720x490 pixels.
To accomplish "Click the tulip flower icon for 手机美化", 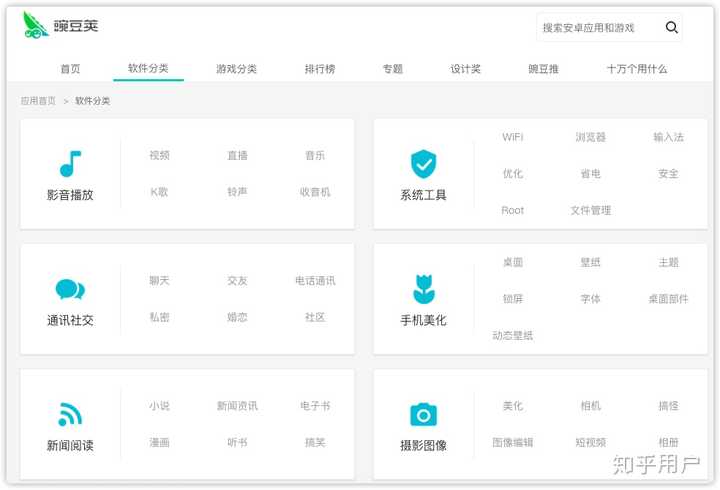I will (x=423, y=289).
